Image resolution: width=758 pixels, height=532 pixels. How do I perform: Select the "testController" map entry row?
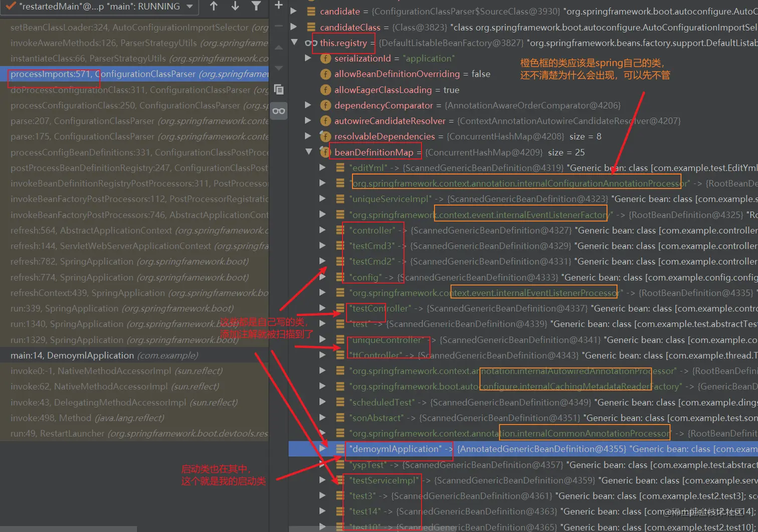pyautogui.click(x=523, y=308)
